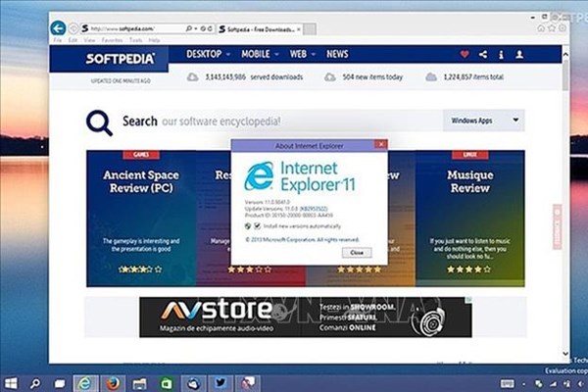Viewport: 588px width, 392px height.
Task: Open the Edit menu
Action: click(x=73, y=40)
